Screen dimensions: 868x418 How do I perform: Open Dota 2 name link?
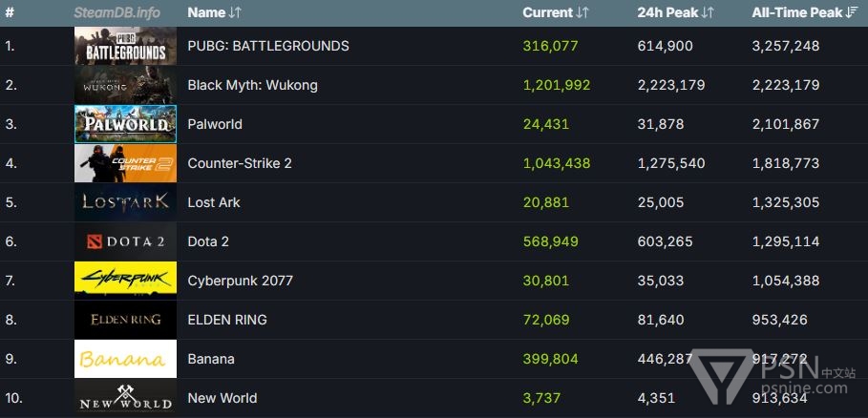[x=208, y=241]
